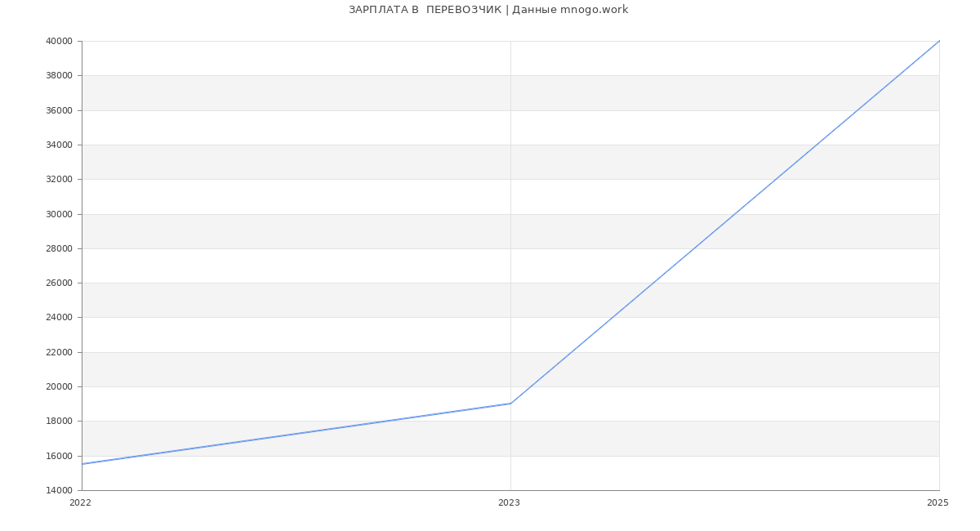This screenshot has width=980, height=531.
Task: Select the line's peak point at 2025
Action: pyautogui.click(x=939, y=41)
